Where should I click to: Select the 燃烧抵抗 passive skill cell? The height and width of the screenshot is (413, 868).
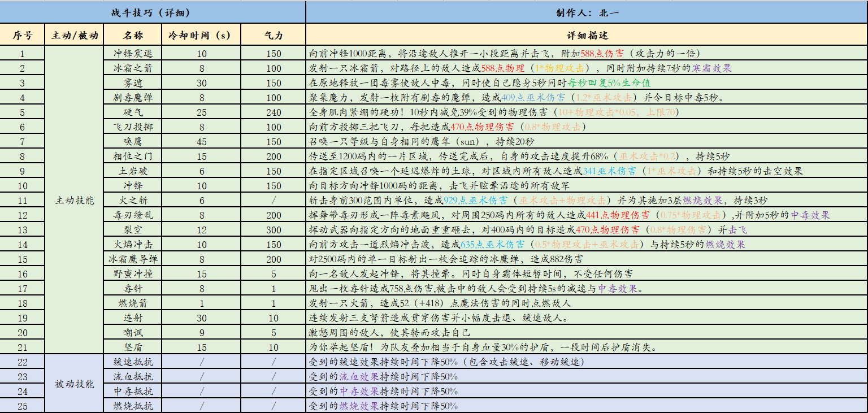click(x=133, y=406)
